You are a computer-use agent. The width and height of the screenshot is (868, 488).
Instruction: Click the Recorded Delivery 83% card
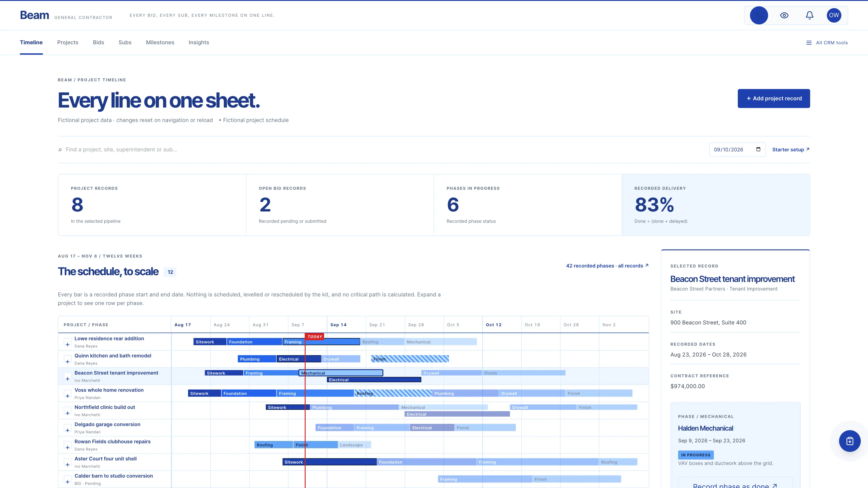coord(716,205)
